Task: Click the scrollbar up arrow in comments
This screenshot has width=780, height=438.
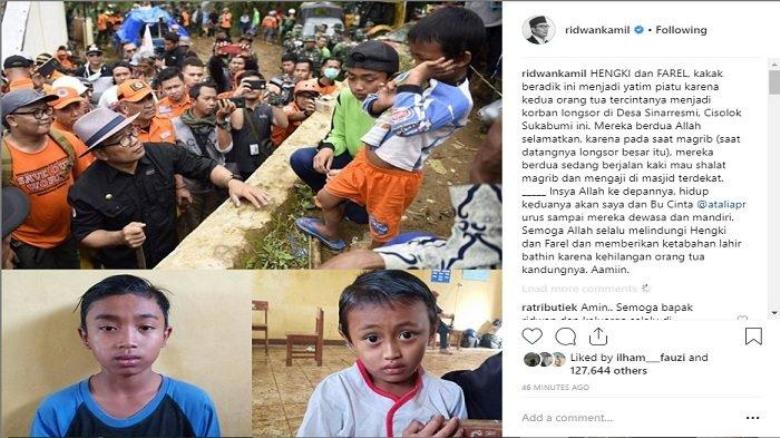Action: tap(774, 64)
